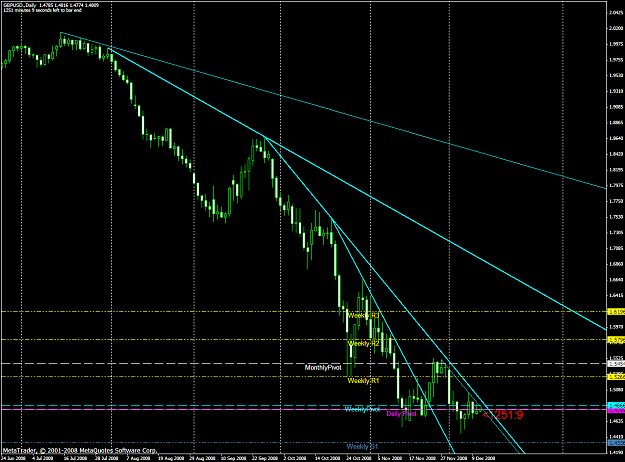Select the cyan "WeeklyPivot" label

362,409
